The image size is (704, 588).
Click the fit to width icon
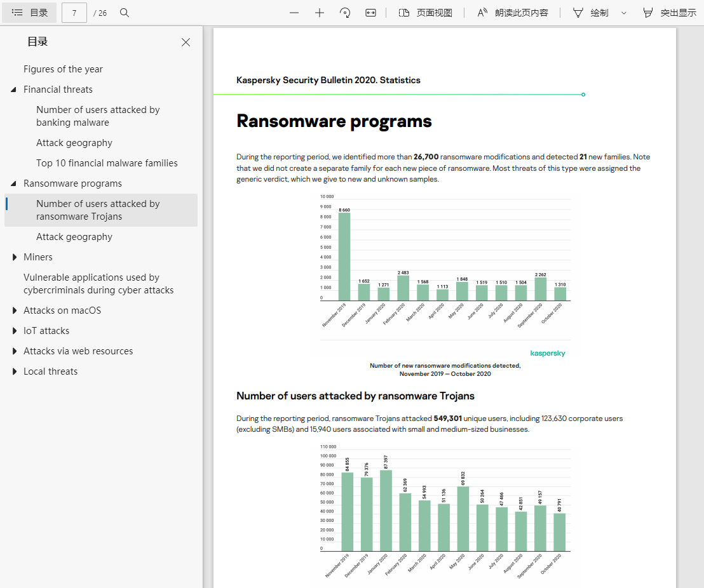click(370, 13)
